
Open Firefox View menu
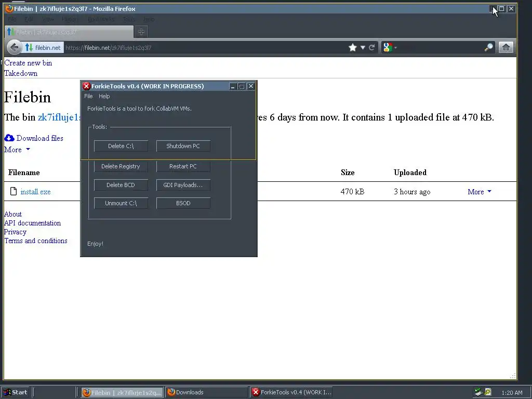(48, 19)
